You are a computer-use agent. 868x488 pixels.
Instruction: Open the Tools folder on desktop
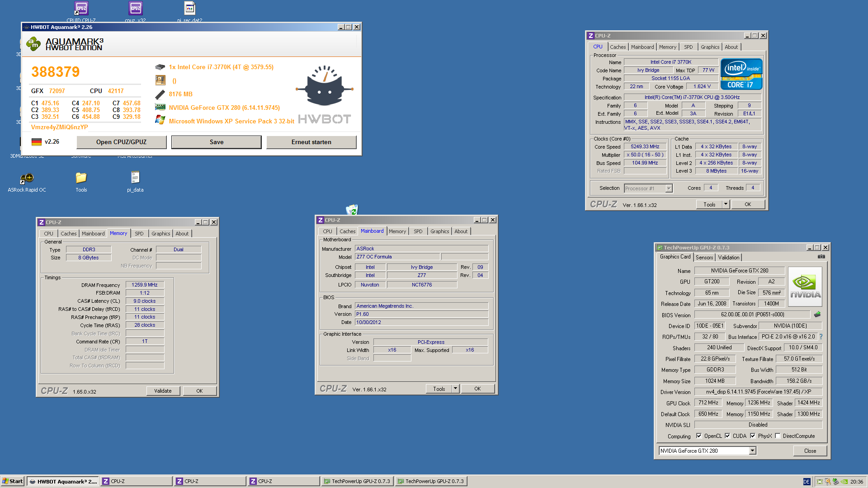pyautogui.click(x=81, y=178)
